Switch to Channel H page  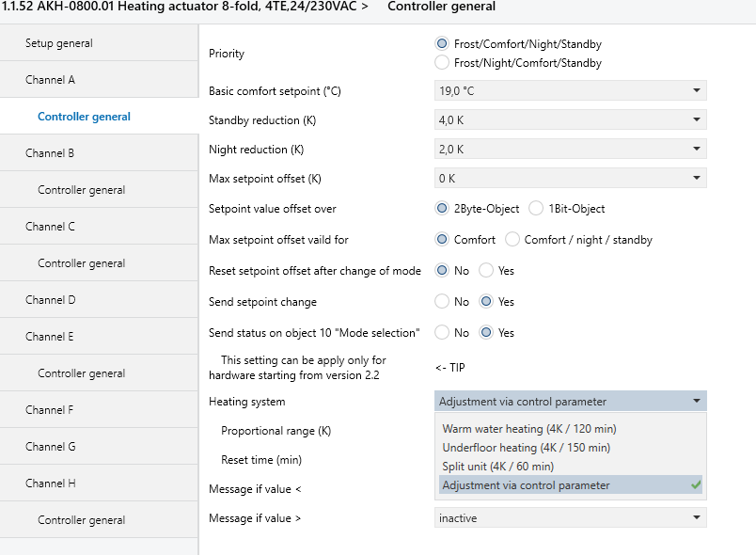click(50, 484)
